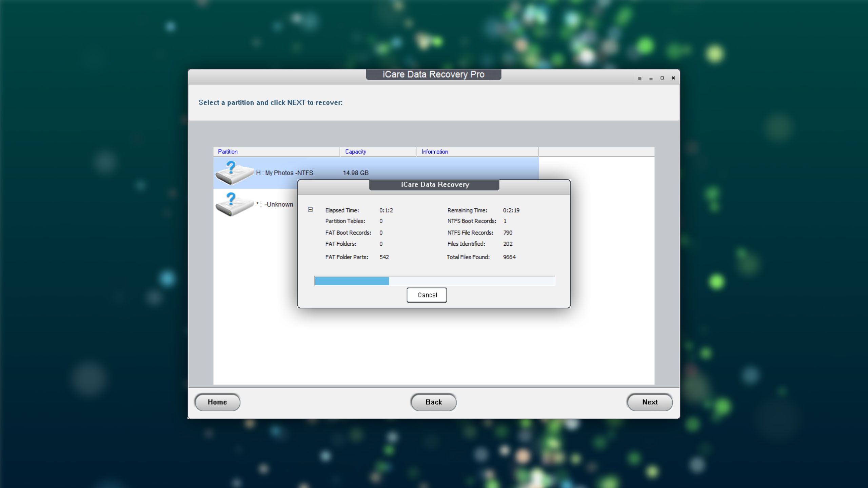Click the iCare Data Recovery Pro title
868x488 pixels.
click(433, 74)
